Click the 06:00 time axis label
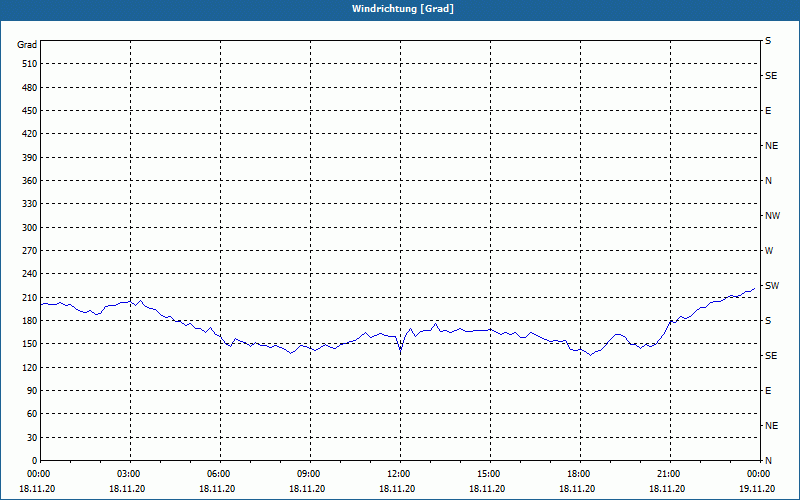This screenshot has height=500, width=800. coord(220,474)
